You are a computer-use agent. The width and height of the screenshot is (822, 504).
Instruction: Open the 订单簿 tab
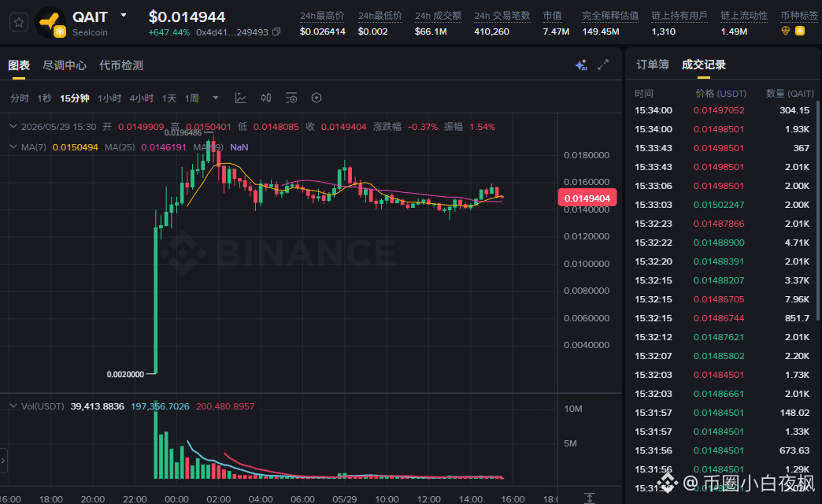[653, 65]
